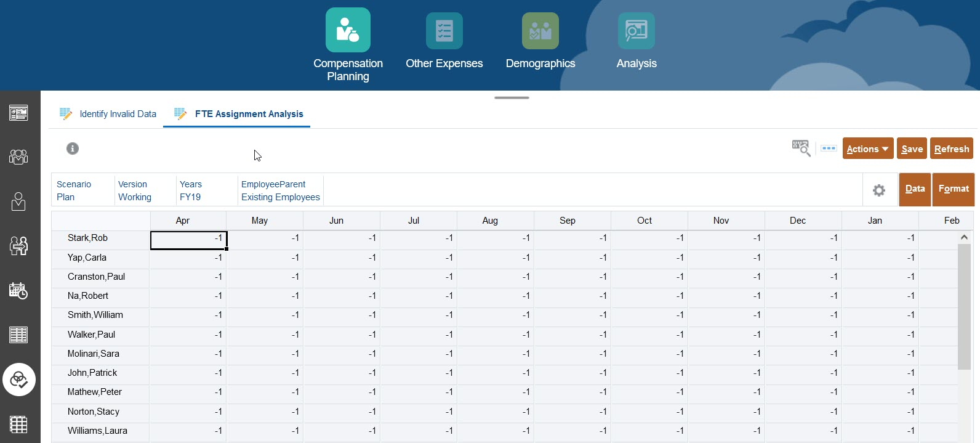Click the selected validation sidebar icon

19,380
